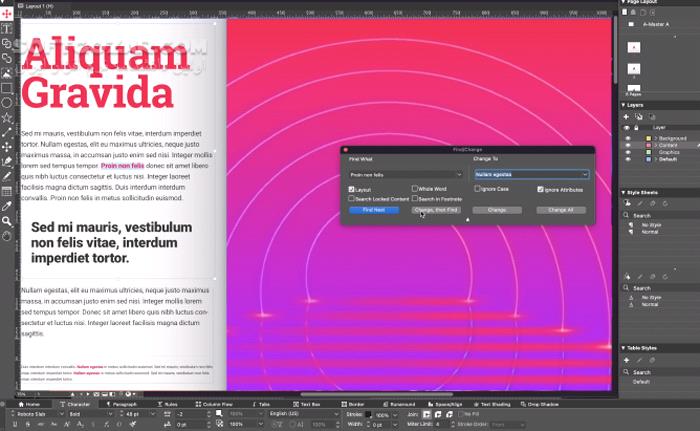Hide the Content layer with its eye icon

628,146
